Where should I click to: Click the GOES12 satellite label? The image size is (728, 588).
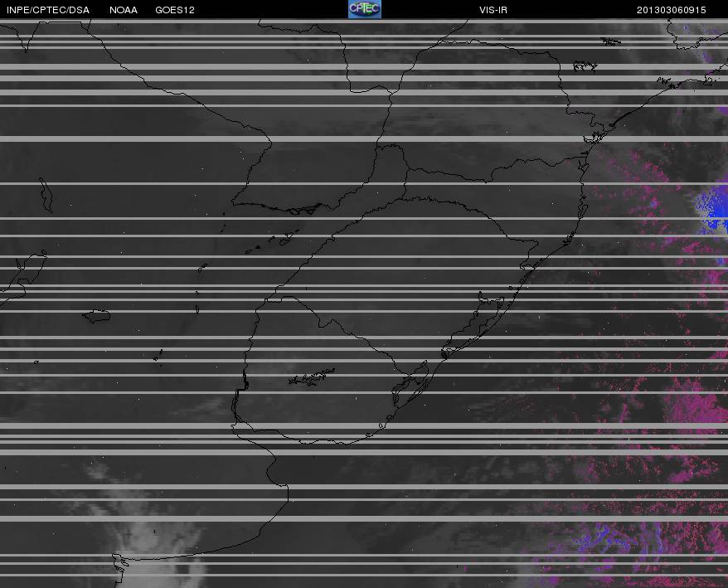pyautogui.click(x=175, y=10)
